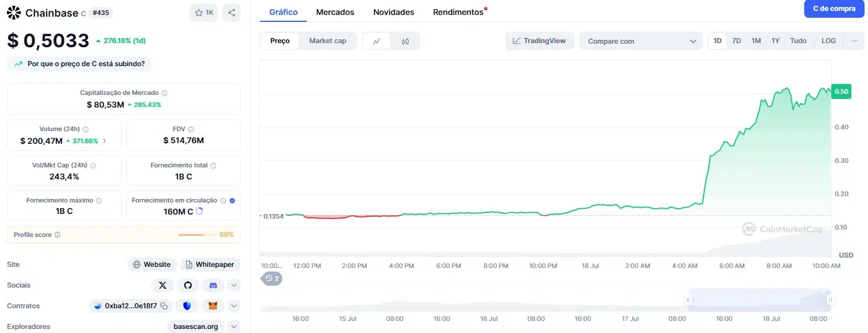Open the X social link icon
868x333 pixels.
[x=163, y=285]
